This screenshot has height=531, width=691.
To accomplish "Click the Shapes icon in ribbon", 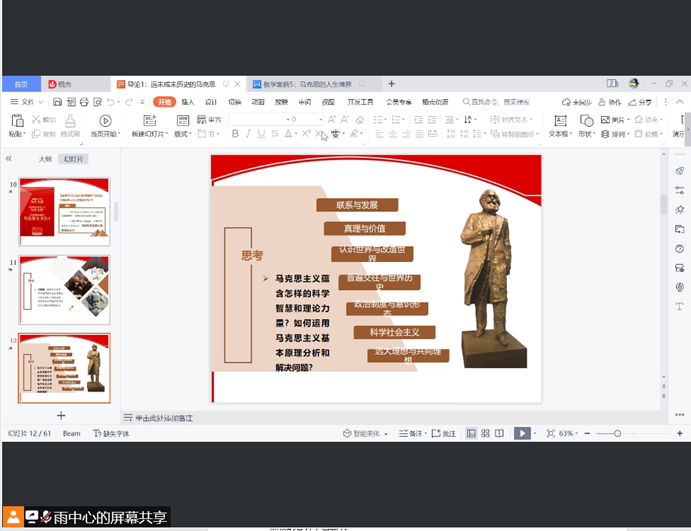I will [x=585, y=120].
